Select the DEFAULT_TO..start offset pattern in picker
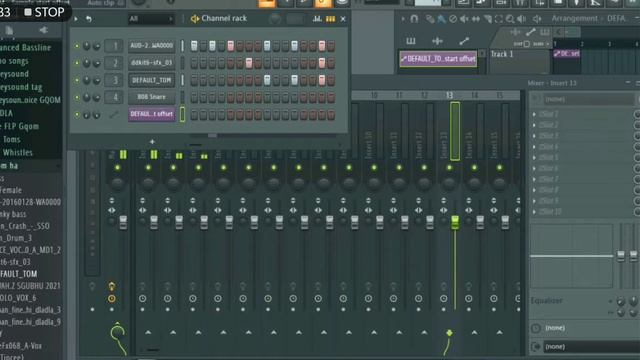Viewport: 640px width, 360px height. click(x=438, y=59)
